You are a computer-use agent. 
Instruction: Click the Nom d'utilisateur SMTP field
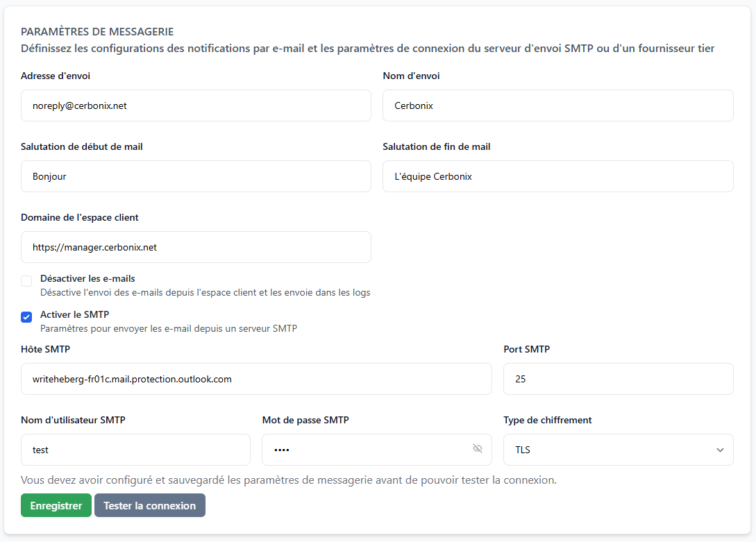click(x=135, y=450)
